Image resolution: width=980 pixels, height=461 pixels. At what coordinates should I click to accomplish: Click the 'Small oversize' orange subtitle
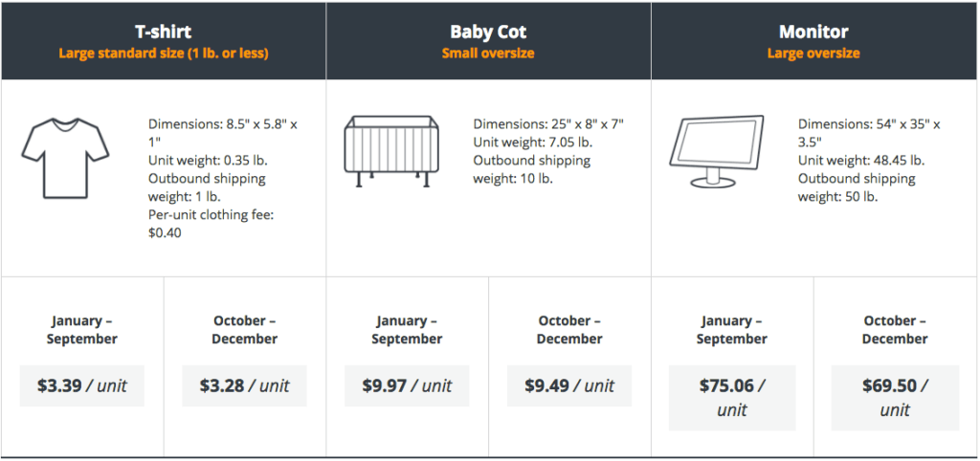[488, 54]
